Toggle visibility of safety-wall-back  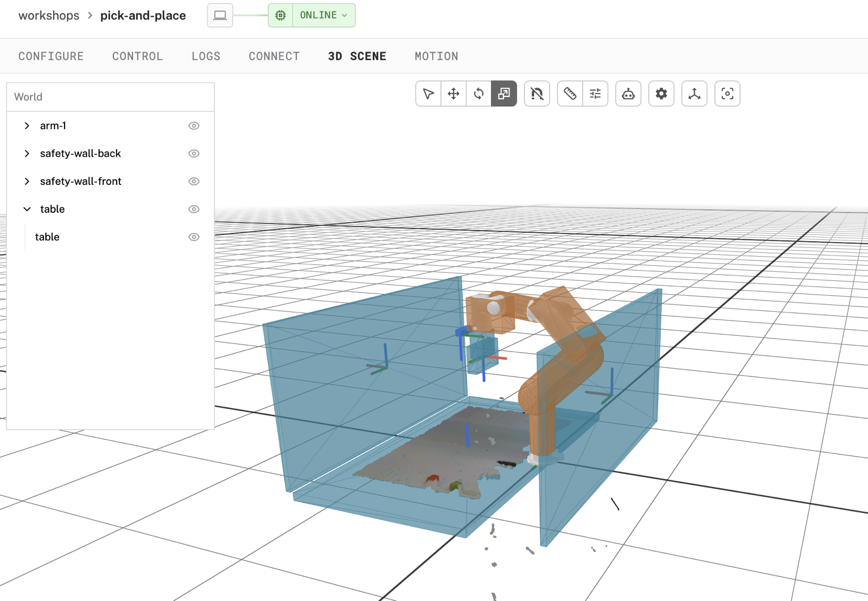[x=194, y=154]
